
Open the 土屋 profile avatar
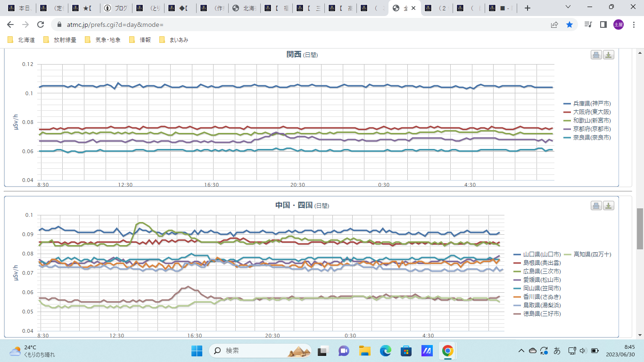tap(618, 25)
